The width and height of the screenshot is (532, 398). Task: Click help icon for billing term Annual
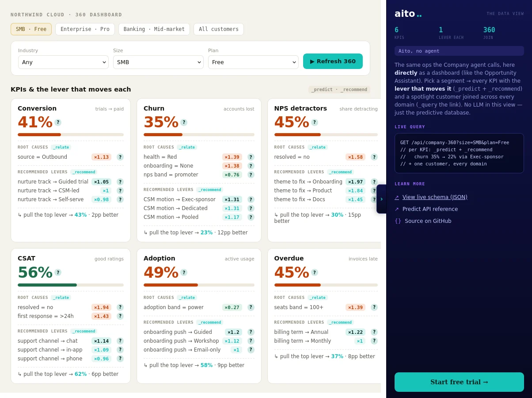coord(374,332)
